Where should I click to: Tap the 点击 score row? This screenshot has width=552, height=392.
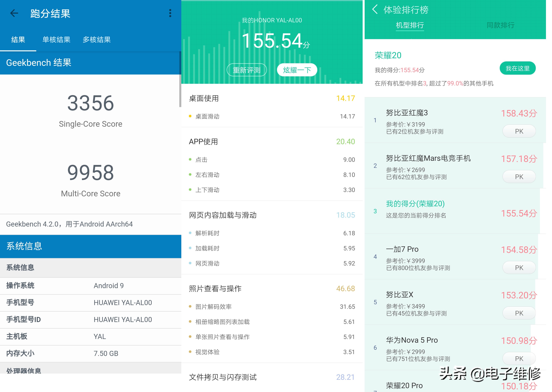(272, 160)
